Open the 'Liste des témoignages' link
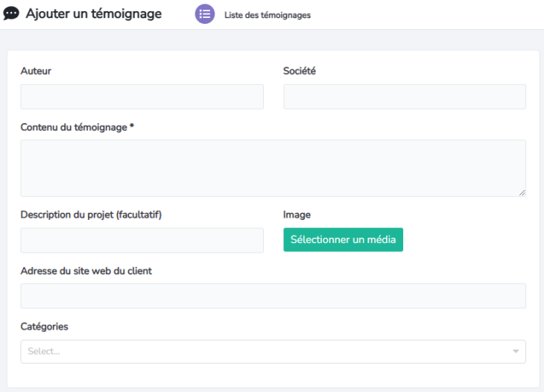 (x=267, y=15)
